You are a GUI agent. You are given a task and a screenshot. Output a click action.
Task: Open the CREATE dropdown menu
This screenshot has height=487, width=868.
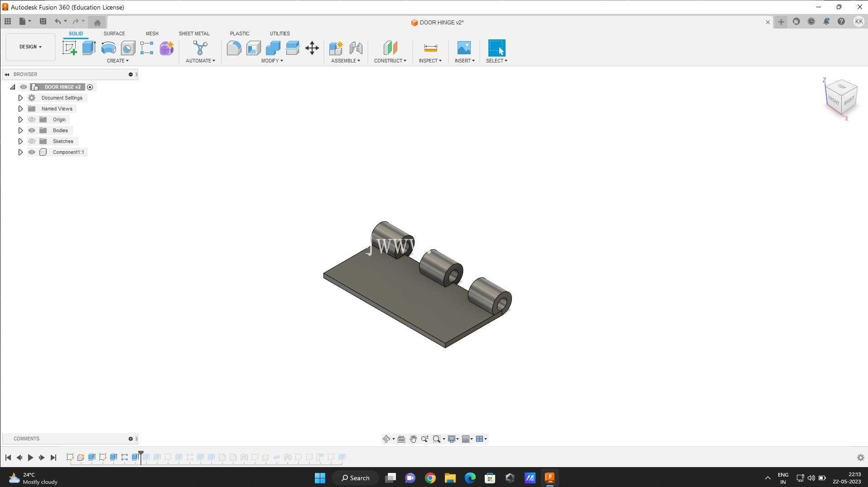tap(118, 61)
